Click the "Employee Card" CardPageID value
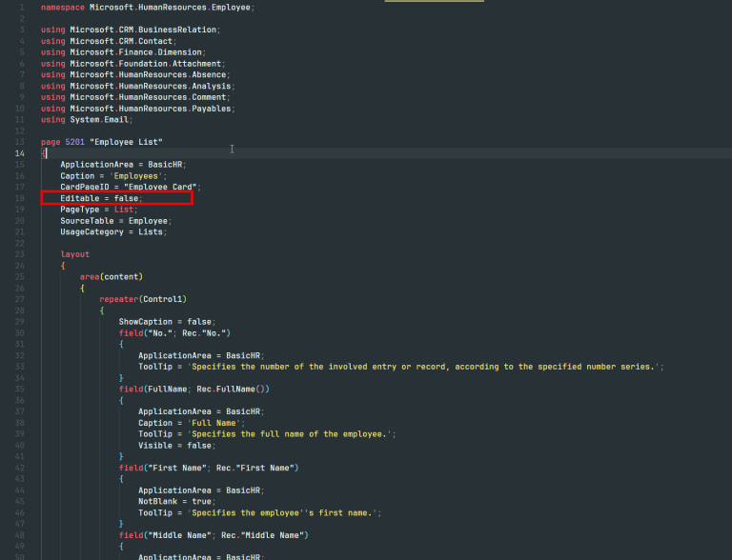 [x=160, y=187]
